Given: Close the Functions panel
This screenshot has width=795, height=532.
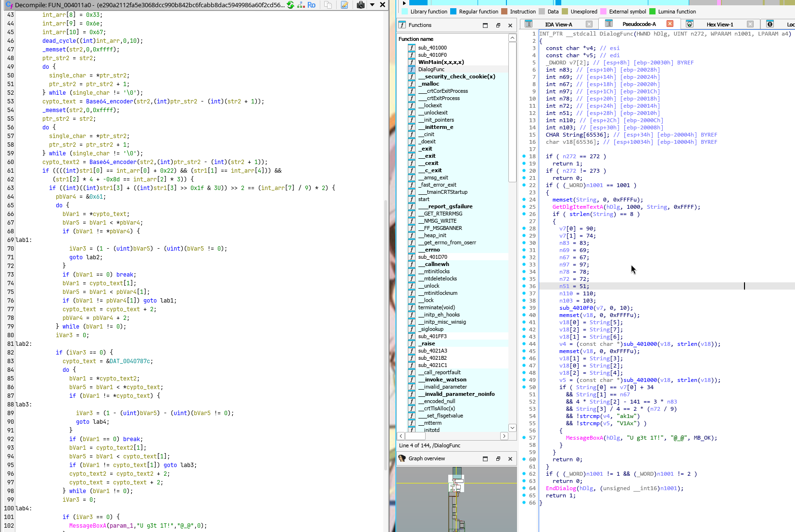Looking at the screenshot, I should click(x=510, y=25).
